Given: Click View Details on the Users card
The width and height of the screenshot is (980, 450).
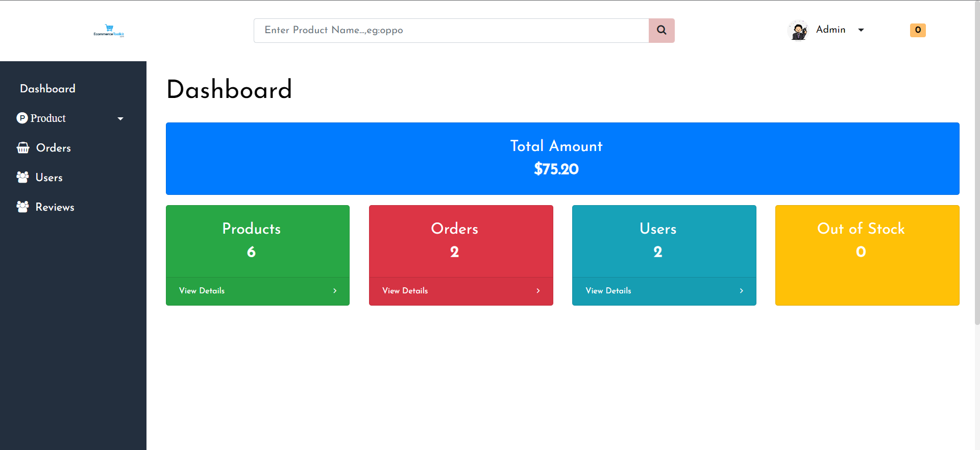Looking at the screenshot, I should coord(608,291).
